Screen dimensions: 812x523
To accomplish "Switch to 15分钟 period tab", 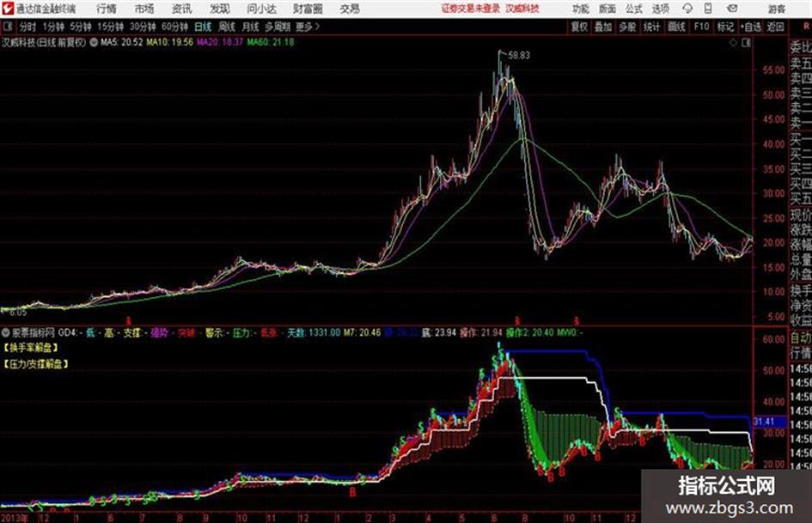I will (110, 27).
